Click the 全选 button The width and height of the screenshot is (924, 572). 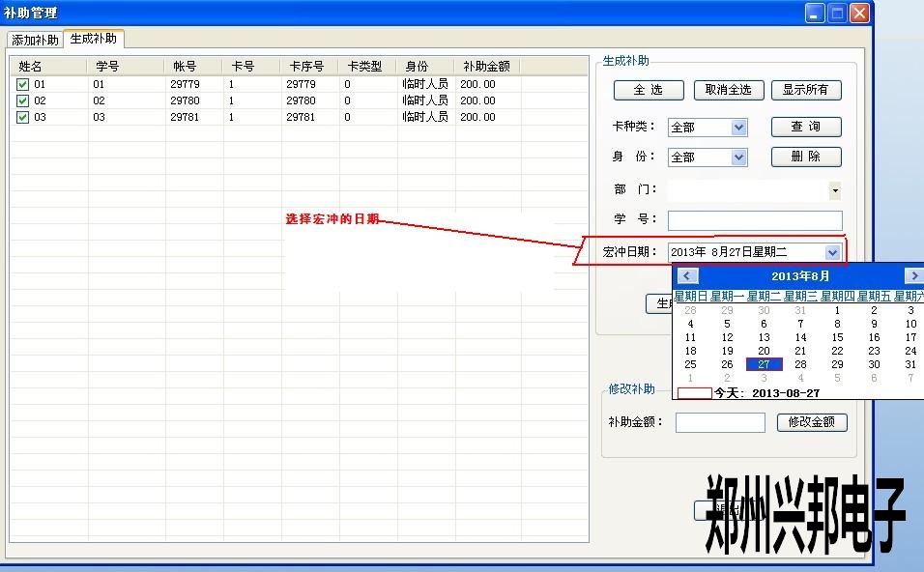click(x=649, y=90)
